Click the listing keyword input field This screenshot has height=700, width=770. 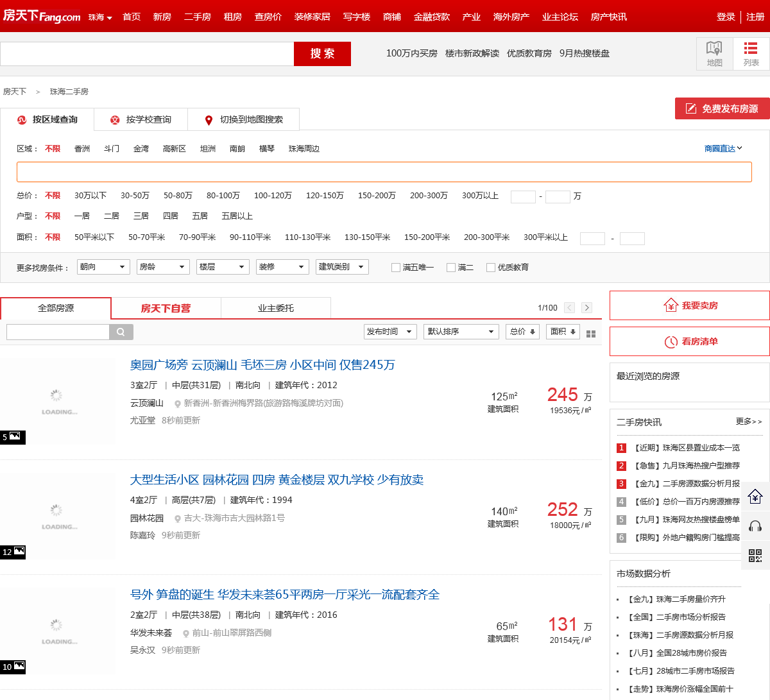click(58, 332)
